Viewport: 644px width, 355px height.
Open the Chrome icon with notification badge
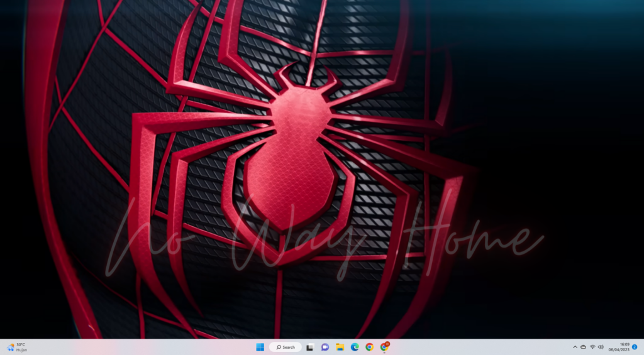[384, 347]
